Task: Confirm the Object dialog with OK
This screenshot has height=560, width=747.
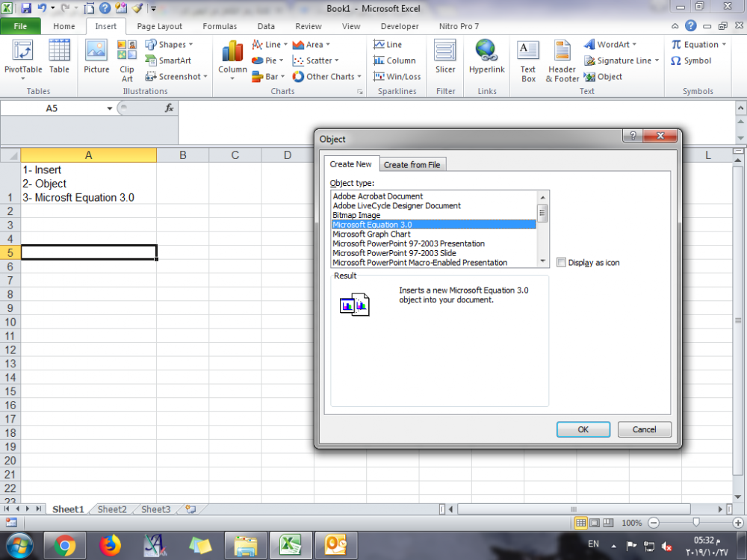Action: click(x=583, y=429)
